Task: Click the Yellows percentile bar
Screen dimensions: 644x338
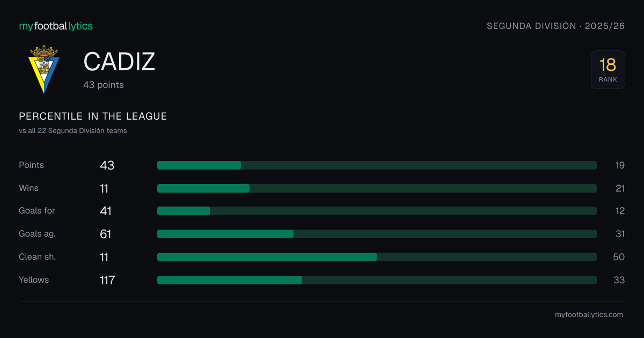Action: (x=377, y=280)
